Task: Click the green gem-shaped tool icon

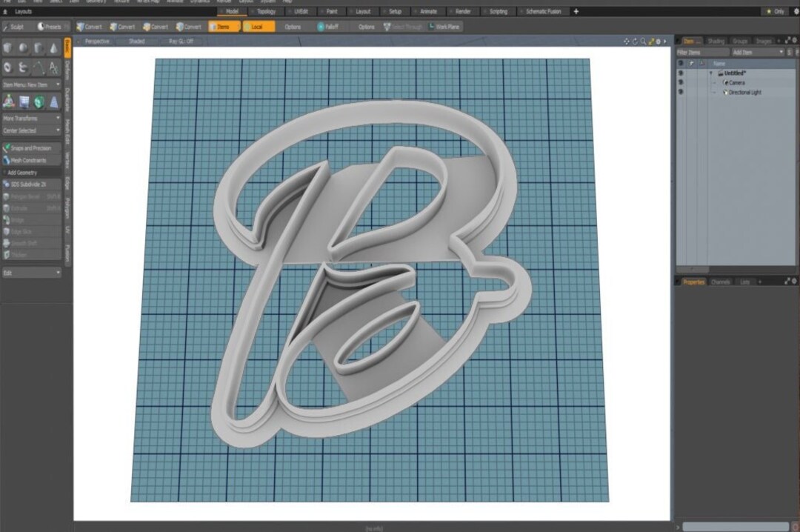Action: point(39,102)
